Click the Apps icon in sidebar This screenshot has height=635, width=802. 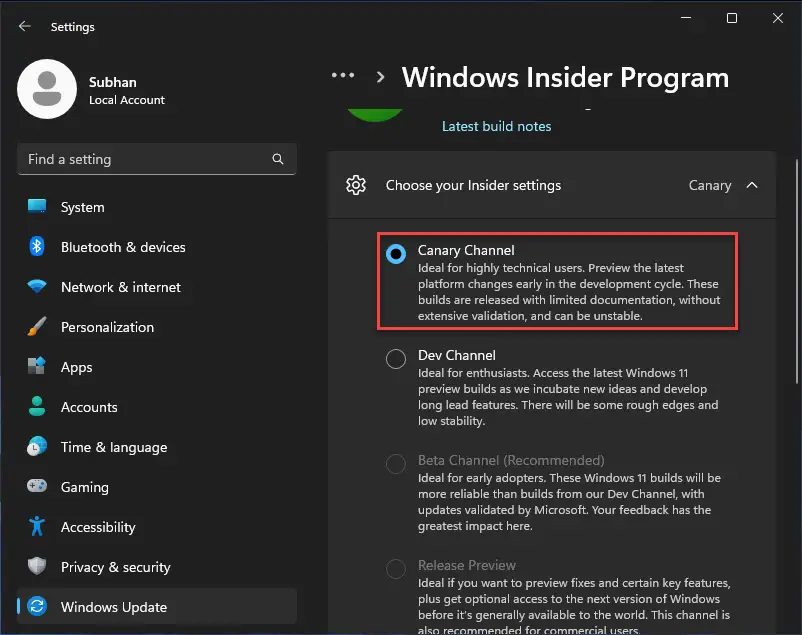[x=37, y=366]
